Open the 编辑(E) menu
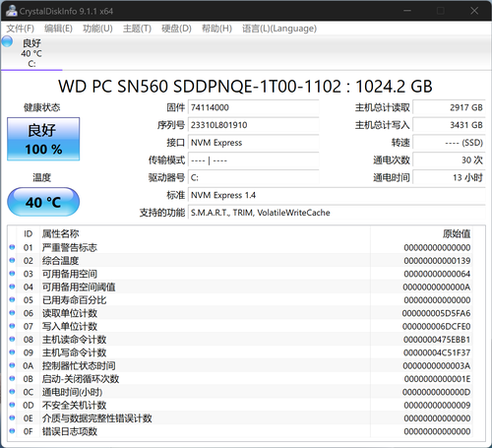Screen dimensions: 492x448 pyautogui.click(x=58, y=29)
